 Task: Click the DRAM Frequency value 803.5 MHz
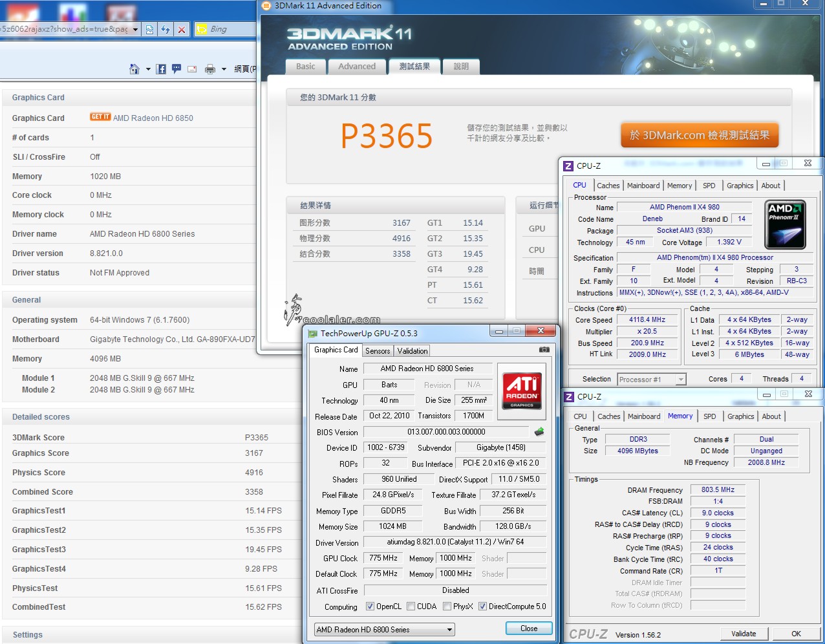718,490
